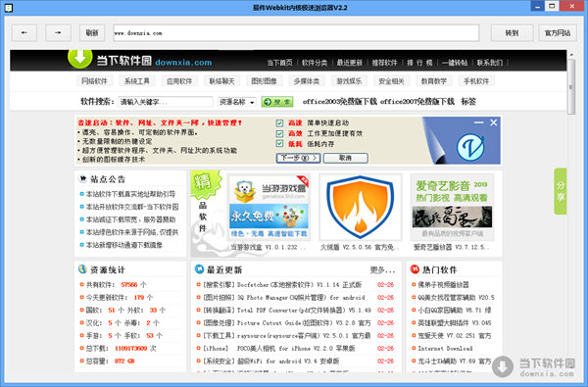Viewport: 588px width, 387px height.
Task: Click the back arrow navigation button
Action: (24, 33)
